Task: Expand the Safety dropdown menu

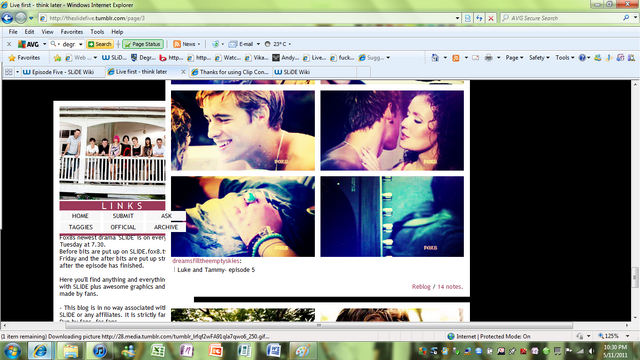Action: (x=539, y=58)
